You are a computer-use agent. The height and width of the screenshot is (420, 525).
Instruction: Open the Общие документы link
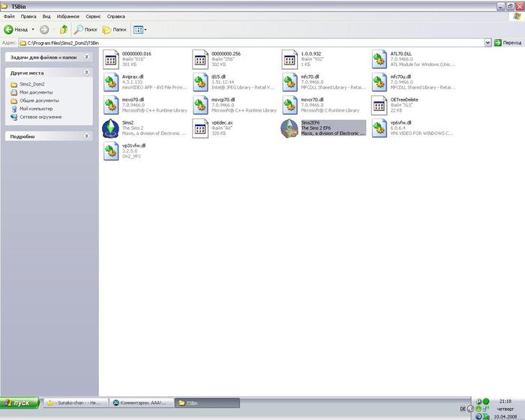(x=39, y=100)
